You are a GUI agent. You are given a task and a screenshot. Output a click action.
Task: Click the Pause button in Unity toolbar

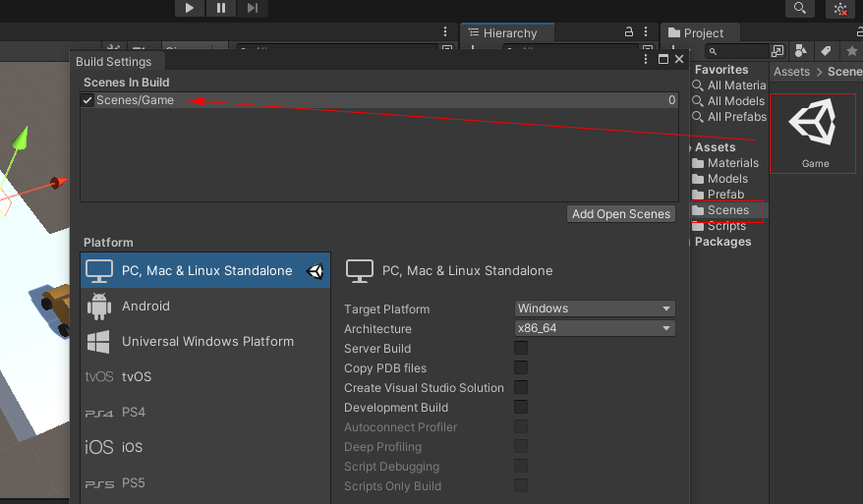(221, 8)
